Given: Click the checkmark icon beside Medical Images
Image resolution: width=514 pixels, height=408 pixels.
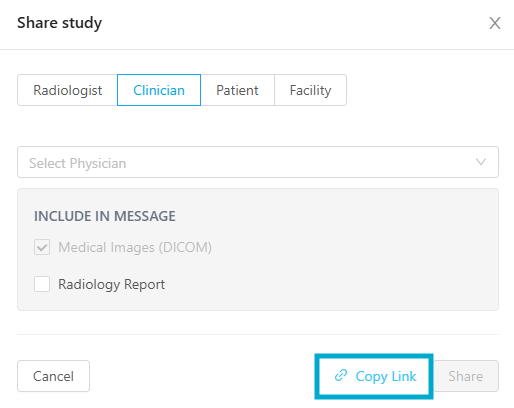Looking at the screenshot, I should [42, 247].
